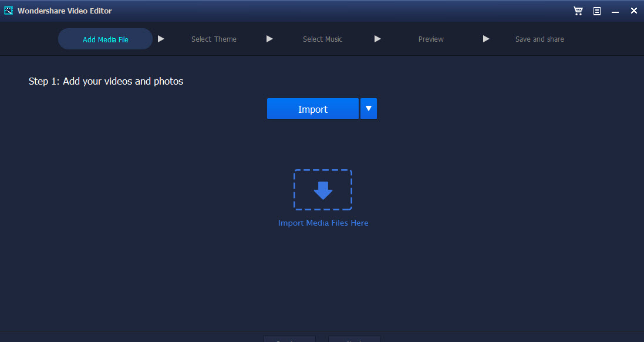Switch to the Add Media File step
This screenshot has height=342, width=644.
(106, 39)
